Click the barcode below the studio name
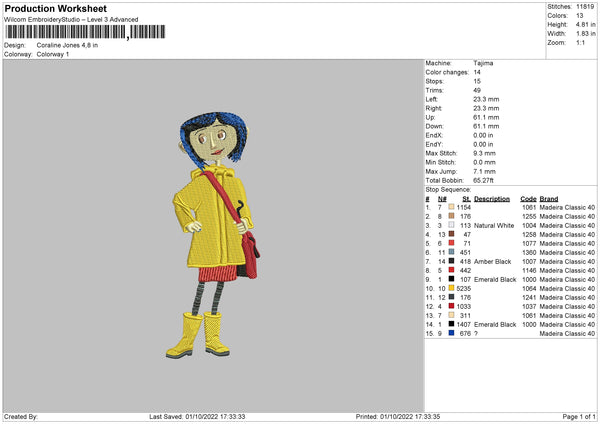Viewport: 600px width, 424px height. click(x=65, y=32)
